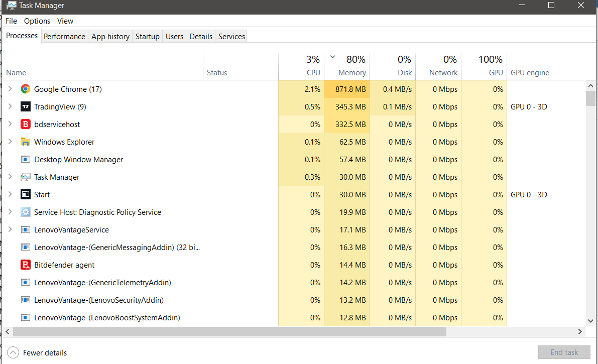Switch to the Performance tab
This screenshot has width=598, height=364.
pos(64,37)
